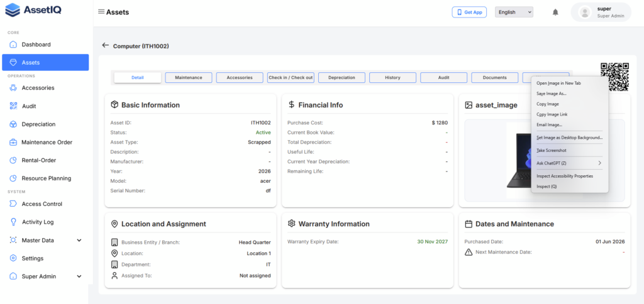Expand the Master Data chevron
This screenshot has height=304, width=644.
click(x=79, y=241)
